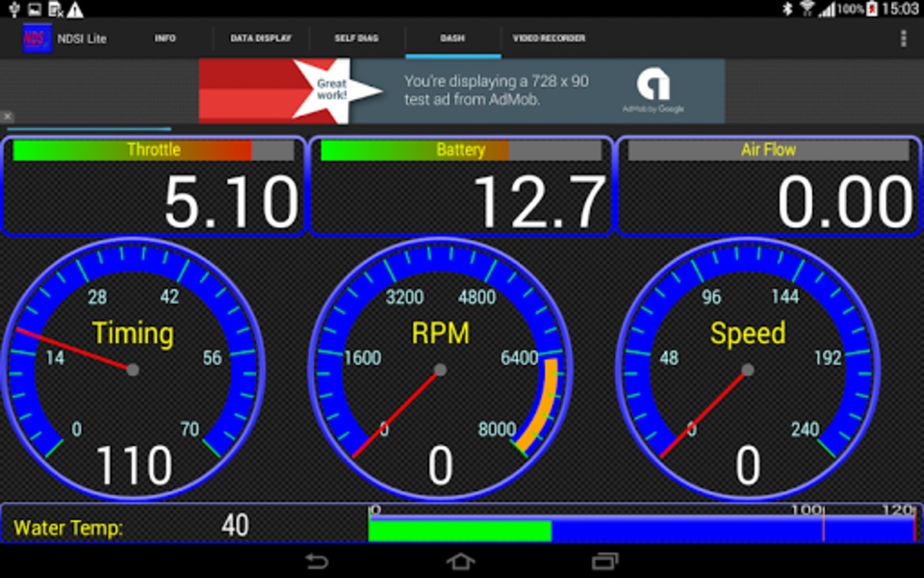Switch to the DATA DISPLAY tab
924x578 pixels.
[x=261, y=39]
